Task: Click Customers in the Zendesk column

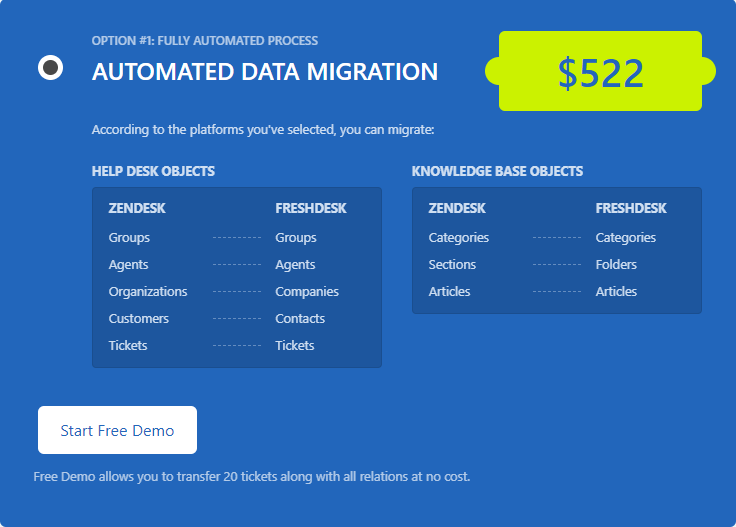Action: 138,319
